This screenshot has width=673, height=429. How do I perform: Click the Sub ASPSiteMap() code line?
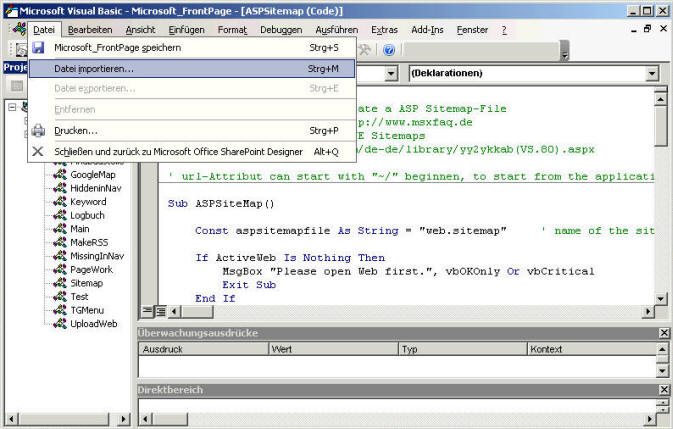click(221, 203)
